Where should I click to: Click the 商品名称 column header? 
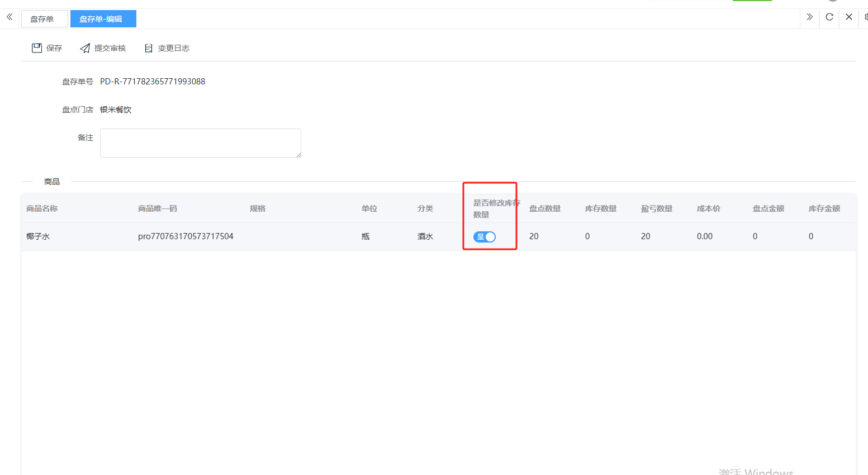(x=42, y=208)
